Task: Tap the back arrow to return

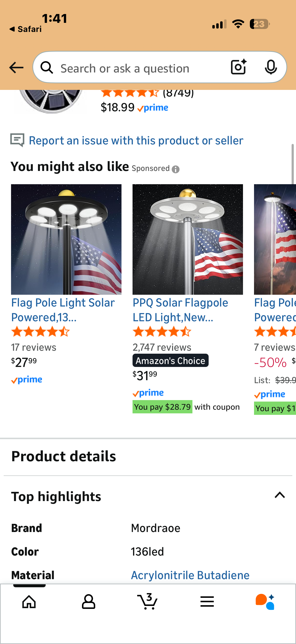Action: 16,67
